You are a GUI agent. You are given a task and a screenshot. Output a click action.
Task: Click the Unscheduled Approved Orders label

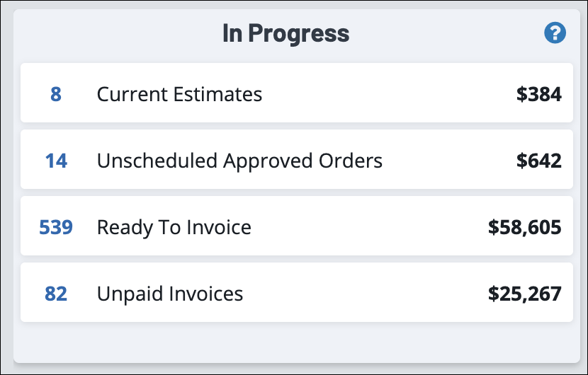click(239, 161)
